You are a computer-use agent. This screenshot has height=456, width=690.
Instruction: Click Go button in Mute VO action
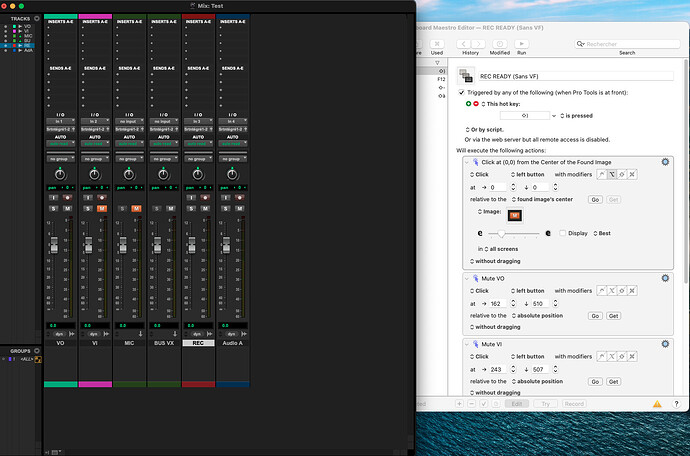click(595, 316)
